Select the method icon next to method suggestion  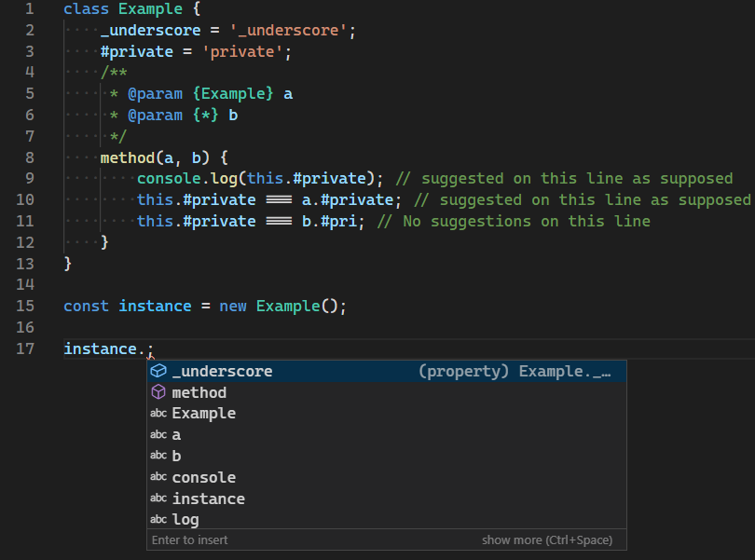pyautogui.click(x=157, y=392)
